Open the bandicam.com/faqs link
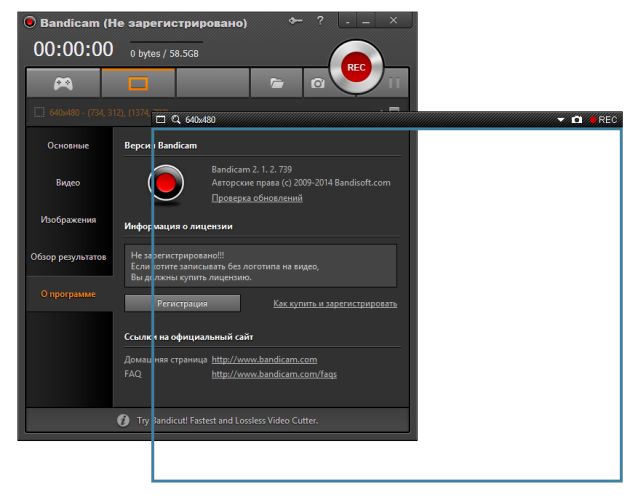638x500 pixels. 274,374
